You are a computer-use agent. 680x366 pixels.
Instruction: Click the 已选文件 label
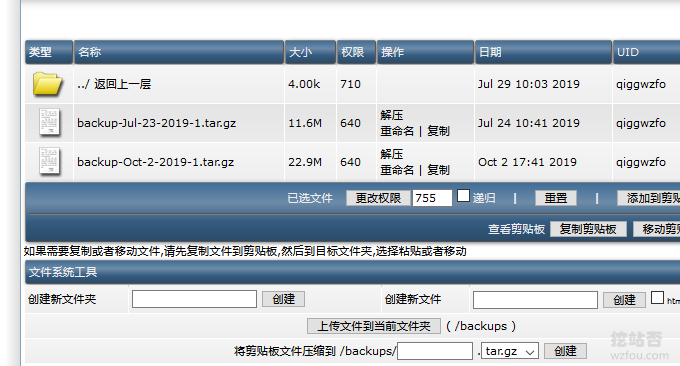tap(310, 198)
